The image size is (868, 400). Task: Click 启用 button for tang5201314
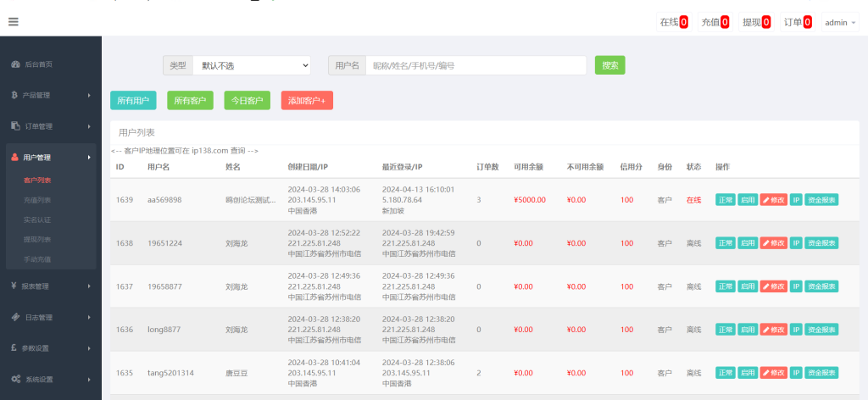[x=748, y=372]
